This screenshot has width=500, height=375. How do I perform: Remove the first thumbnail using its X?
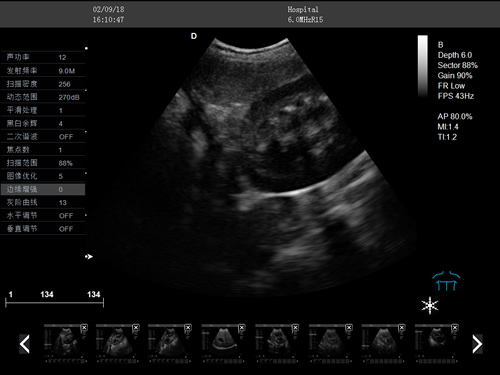coord(84,328)
